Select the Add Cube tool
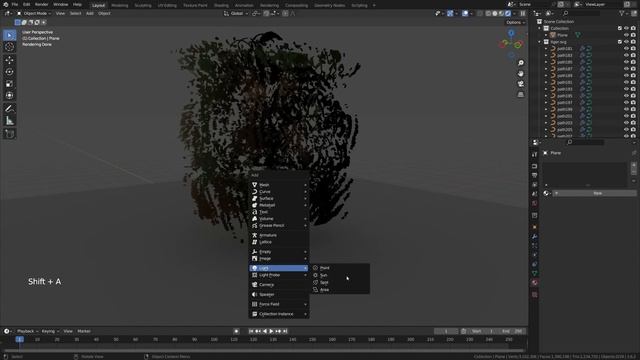This screenshot has width=640, height=360. tap(9, 134)
